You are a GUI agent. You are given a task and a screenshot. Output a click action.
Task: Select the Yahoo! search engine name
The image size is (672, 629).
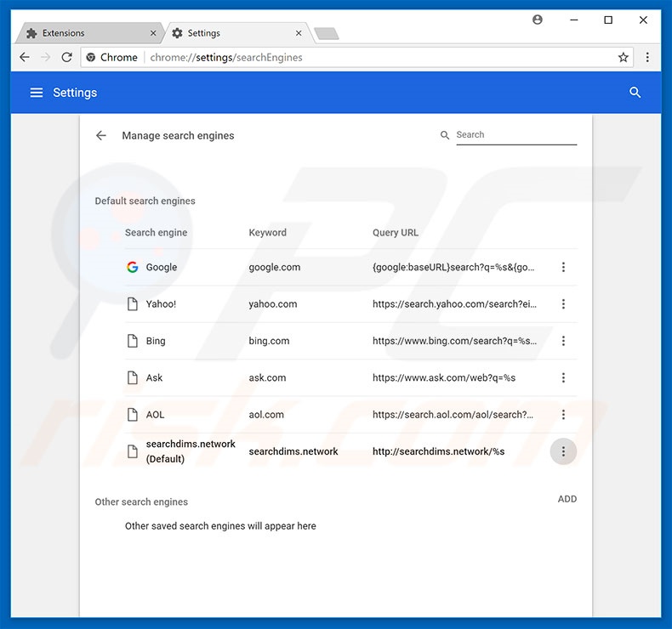click(161, 304)
